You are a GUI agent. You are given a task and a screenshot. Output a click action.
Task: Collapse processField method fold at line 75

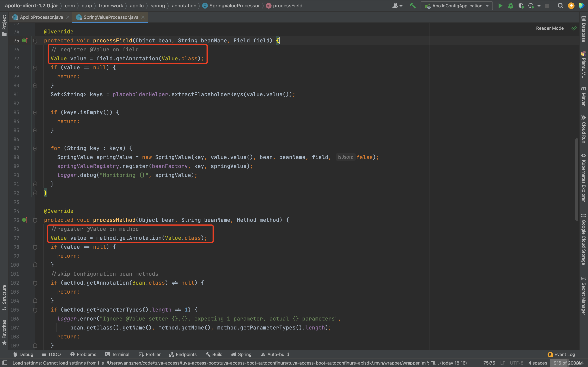(x=35, y=41)
